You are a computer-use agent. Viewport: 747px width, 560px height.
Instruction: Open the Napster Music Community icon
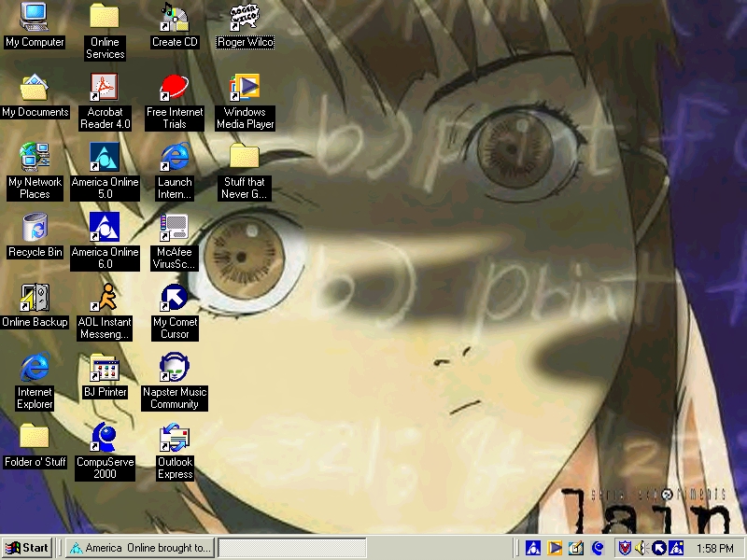tap(175, 369)
